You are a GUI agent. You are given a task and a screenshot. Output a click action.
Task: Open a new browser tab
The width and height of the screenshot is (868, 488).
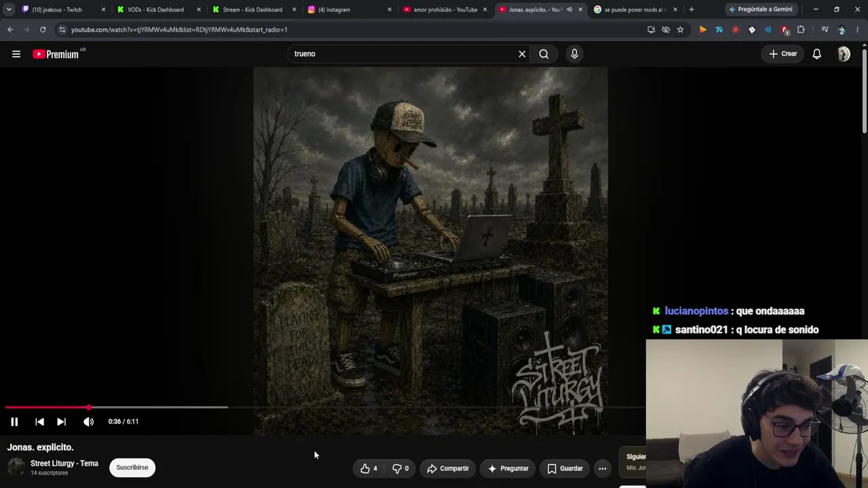pyautogui.click(x=691, y=9)
